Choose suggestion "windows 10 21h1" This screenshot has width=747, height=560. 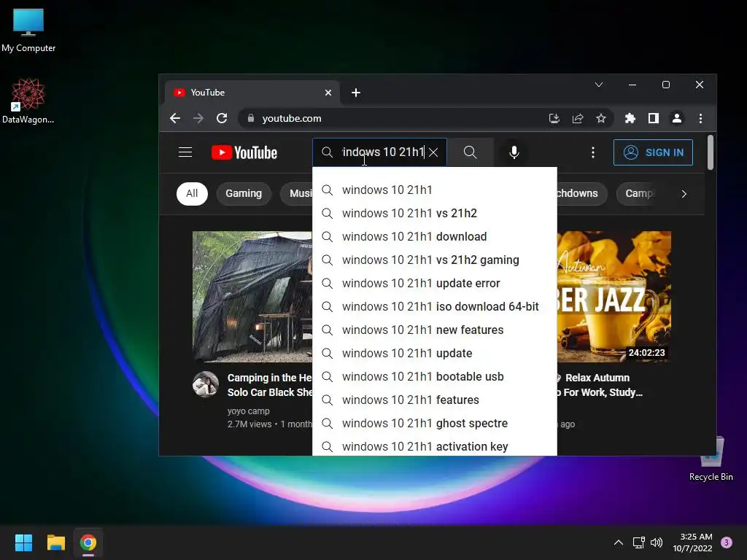point(435,190)
